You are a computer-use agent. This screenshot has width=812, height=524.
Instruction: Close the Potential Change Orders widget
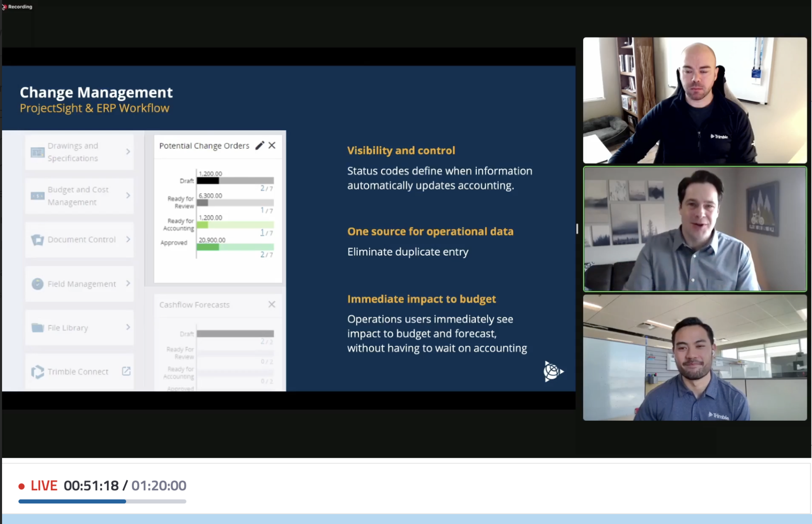click(272, 146)
